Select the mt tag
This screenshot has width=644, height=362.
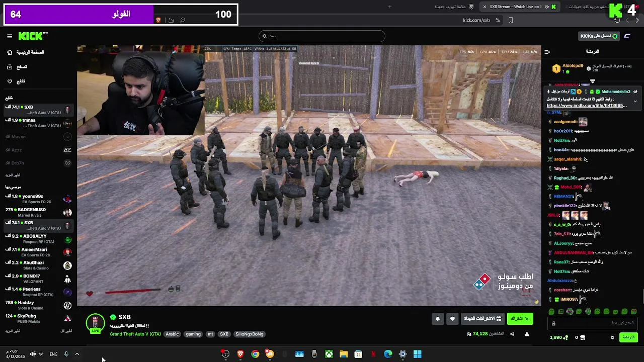pyautogui.click(x=210, y=334)
